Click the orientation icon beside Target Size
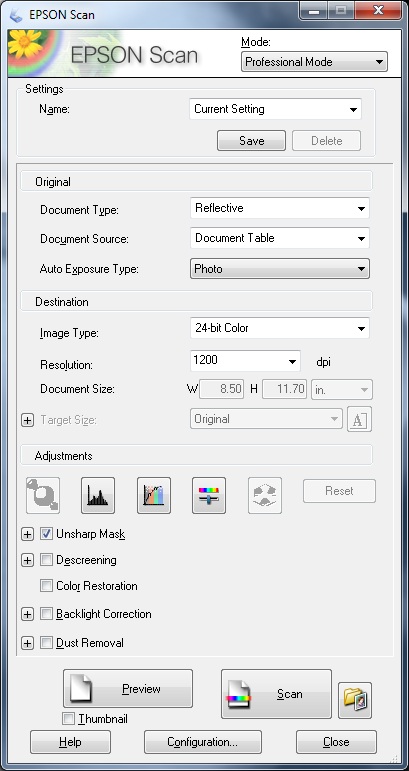 point(359,419)
